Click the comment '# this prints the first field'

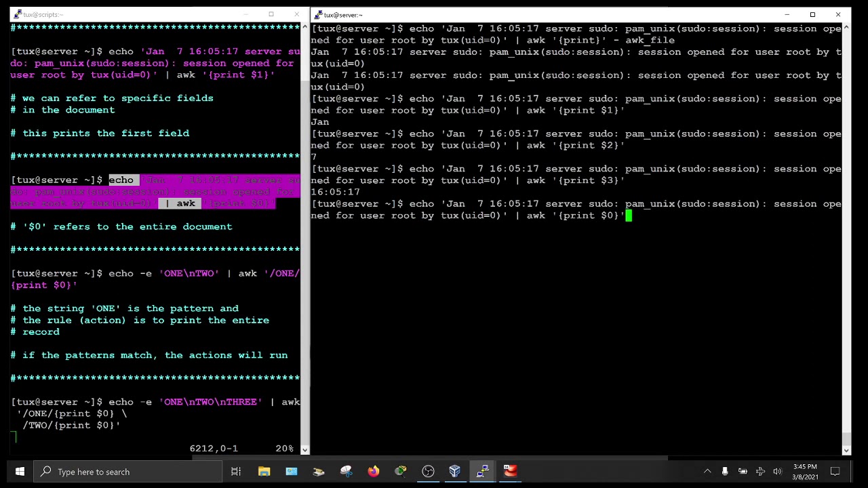100,133
